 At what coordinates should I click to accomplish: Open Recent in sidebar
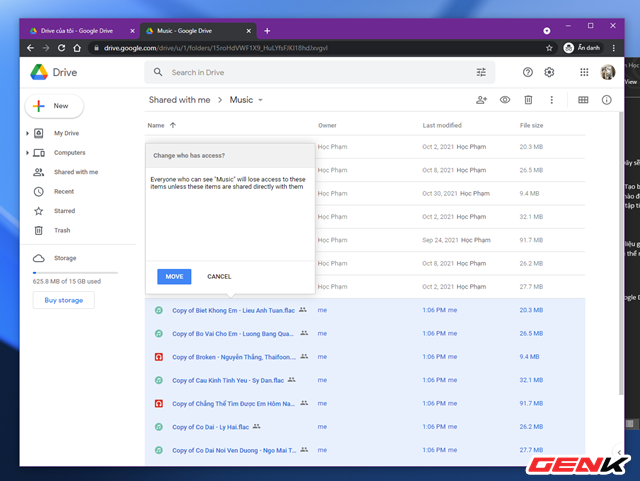[64, 192]
